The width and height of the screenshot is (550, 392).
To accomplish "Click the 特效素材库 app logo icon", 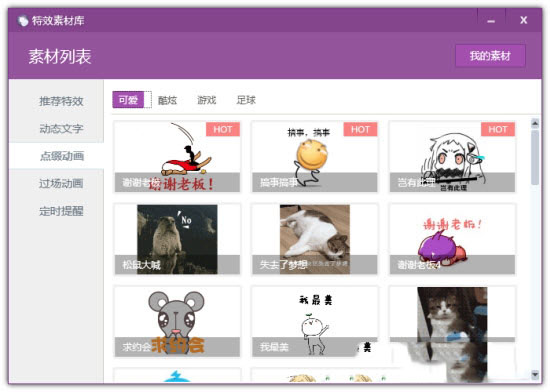I will (23, 21).
